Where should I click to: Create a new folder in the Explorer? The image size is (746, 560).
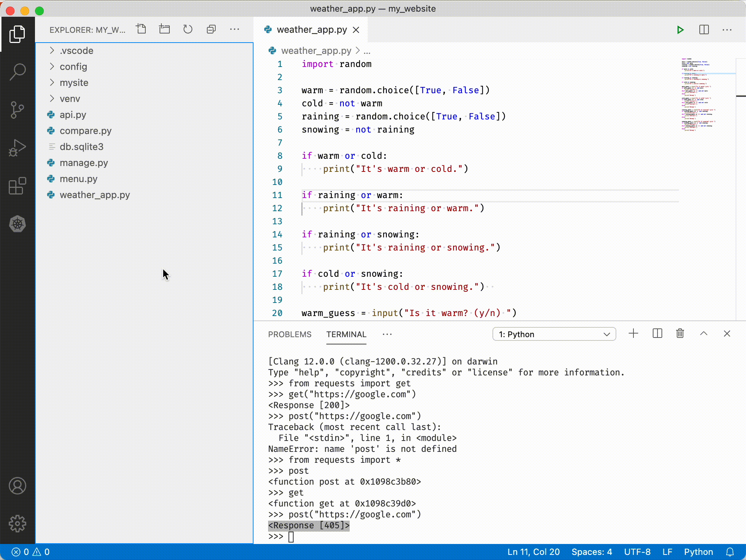click(164, 29)
